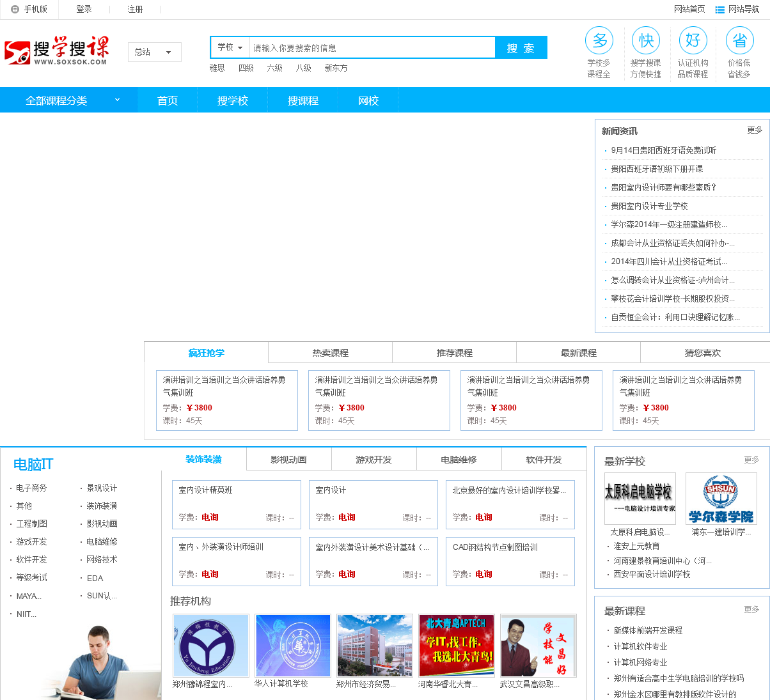Open 网校 navigation item
Image resolution: width=770 pixels, height=700 pixels.
[x=368, y=100]
